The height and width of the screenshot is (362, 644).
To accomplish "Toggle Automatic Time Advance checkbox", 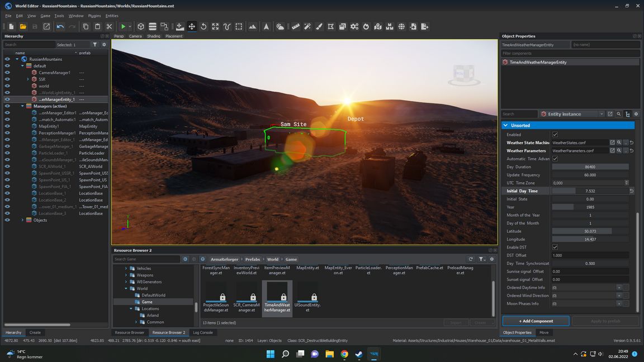I will coord(555,159).
